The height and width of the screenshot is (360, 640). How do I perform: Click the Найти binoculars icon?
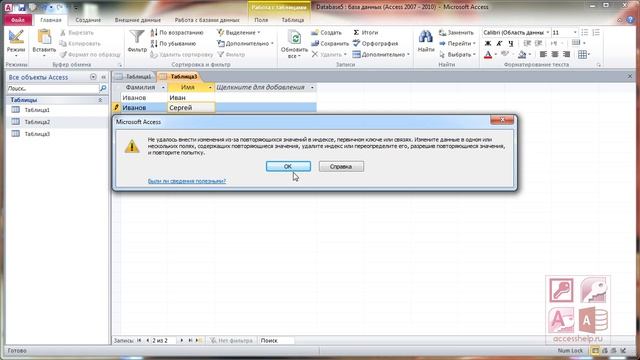[425, 37]
